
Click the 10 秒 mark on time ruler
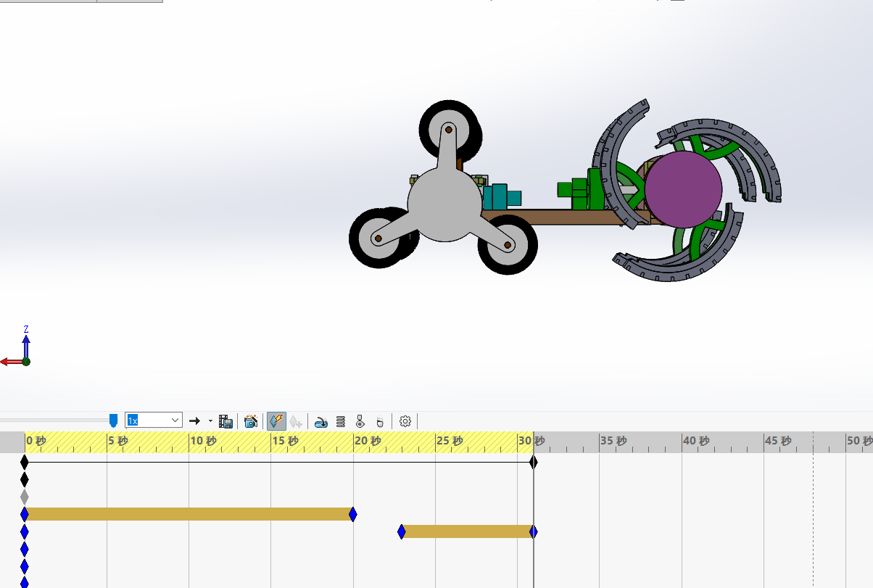(203, 441)
